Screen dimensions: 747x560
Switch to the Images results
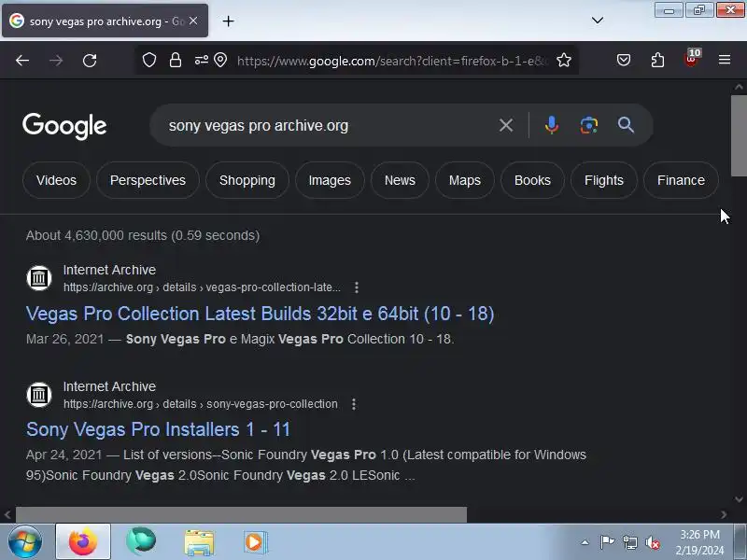[x=330, y=180]
